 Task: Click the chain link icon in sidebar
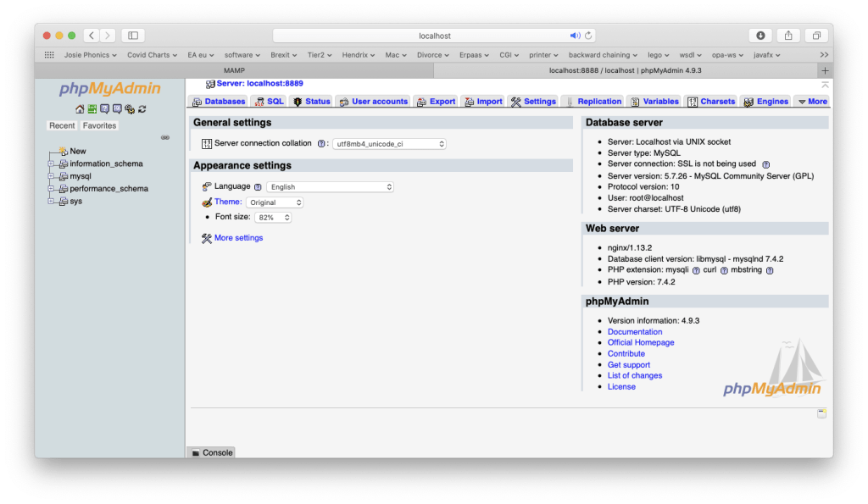pos(165,137)
